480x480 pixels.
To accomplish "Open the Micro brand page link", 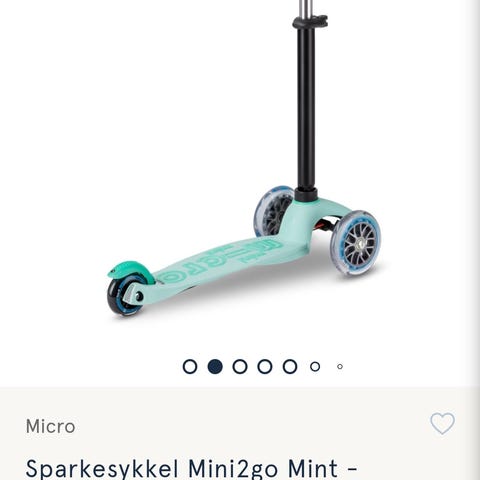I will click(50, 426).
